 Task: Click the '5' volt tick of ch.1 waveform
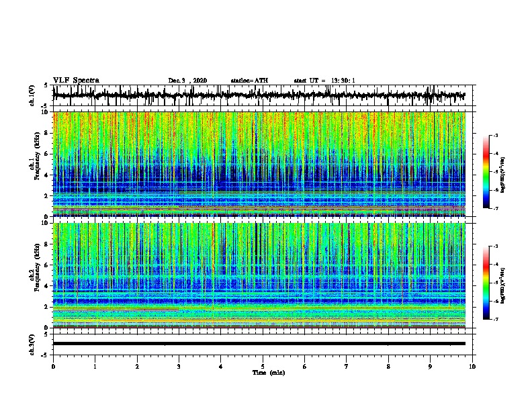(x=46, y=86)
